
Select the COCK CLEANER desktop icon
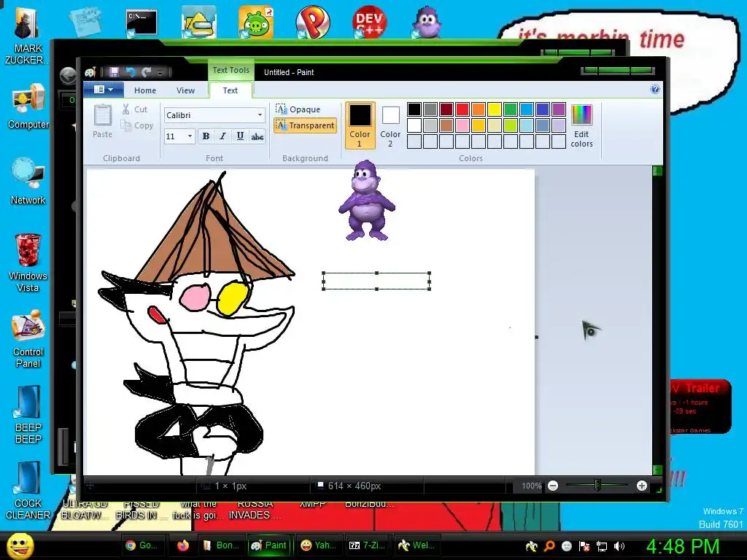coord(28,491)
